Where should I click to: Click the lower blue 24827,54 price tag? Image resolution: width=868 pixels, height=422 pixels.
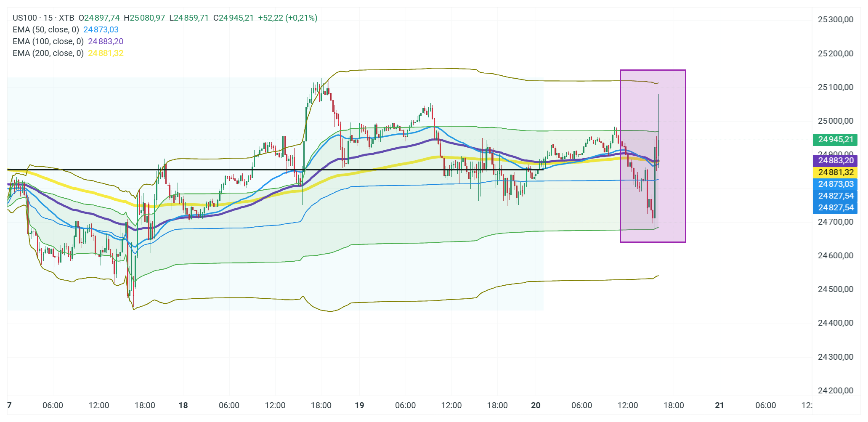coord(835,207)
